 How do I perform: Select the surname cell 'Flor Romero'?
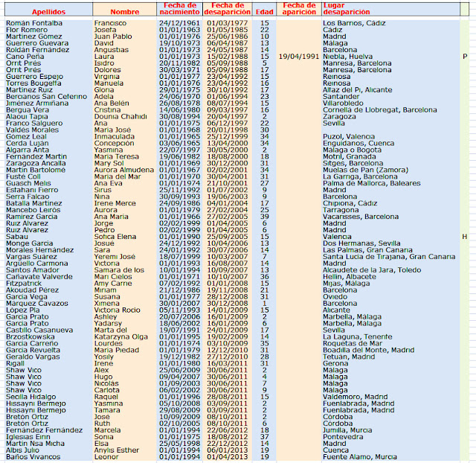pos(27,30)
